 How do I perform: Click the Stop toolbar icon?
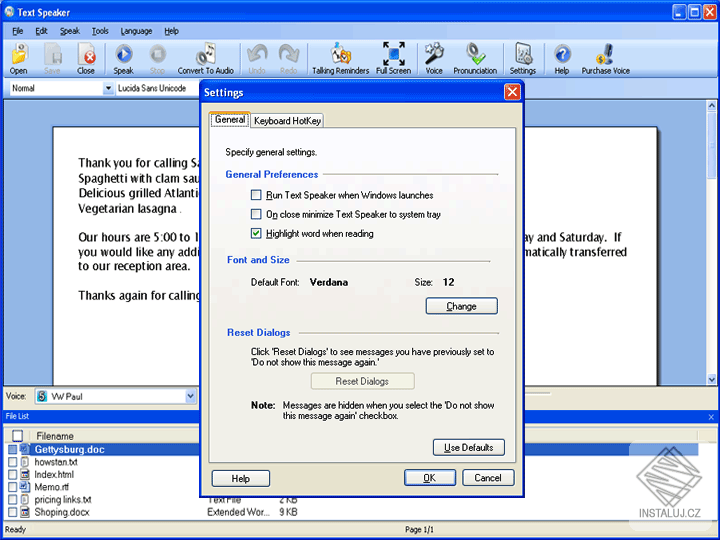click(x=157, y=58)
